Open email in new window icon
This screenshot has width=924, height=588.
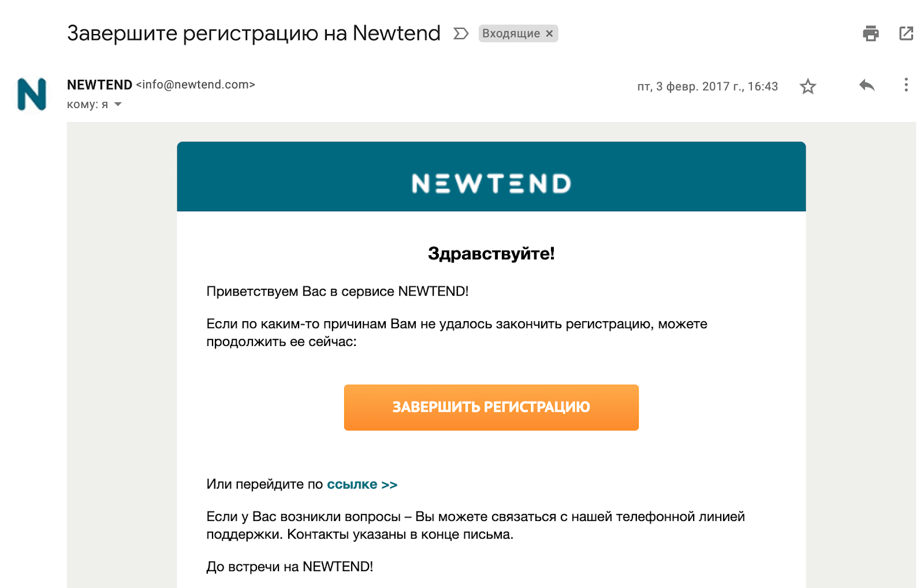(906, 34)
